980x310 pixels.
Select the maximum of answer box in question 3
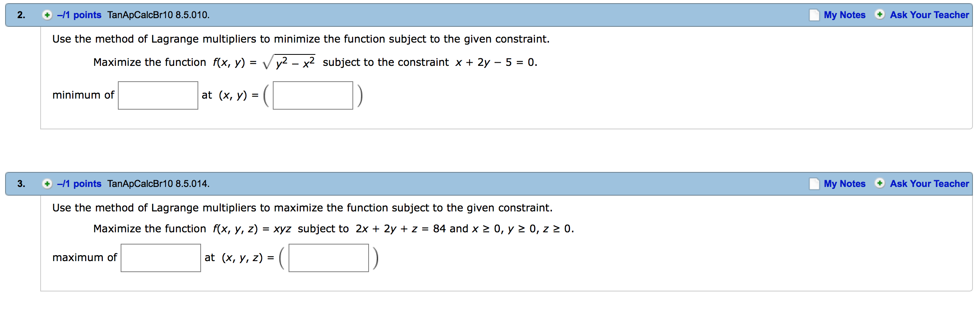click(160, 258)
